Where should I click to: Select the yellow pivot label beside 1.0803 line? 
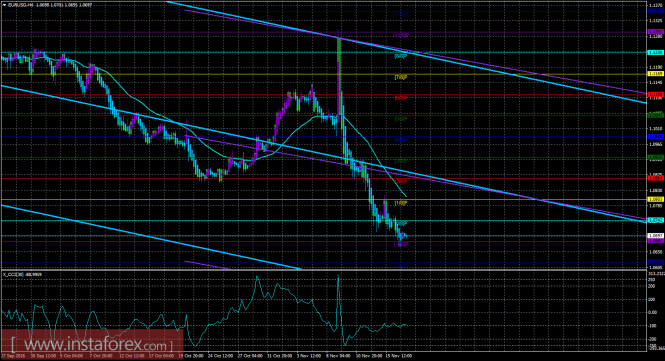tap(400, 203)
